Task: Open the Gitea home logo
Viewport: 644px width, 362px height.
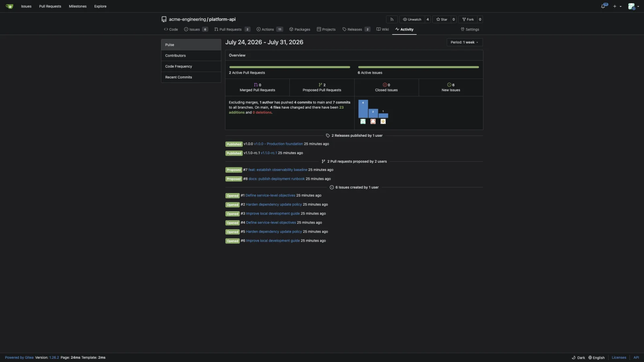Action: tap(10, 6)
